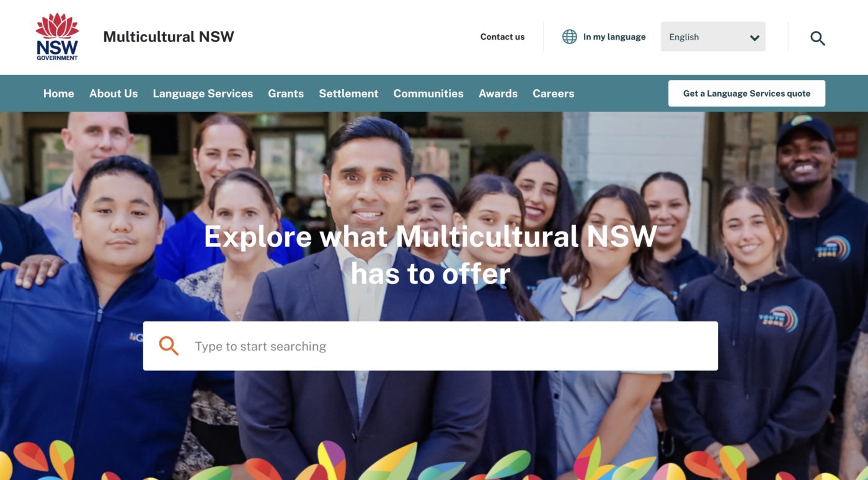Viewport: 868px width, 480px height.
Task: Navigate to Communities page
Action: (x=428, y=94)
